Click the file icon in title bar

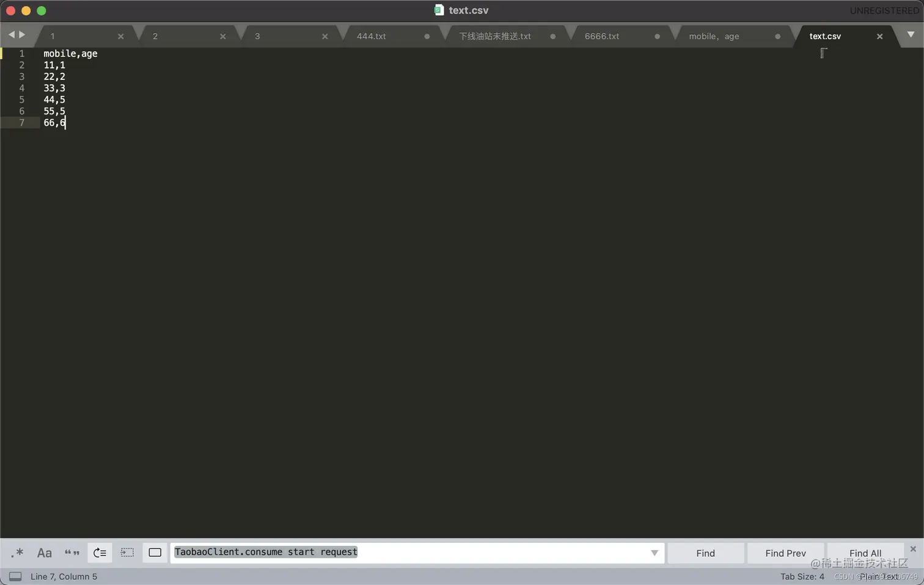439,10
